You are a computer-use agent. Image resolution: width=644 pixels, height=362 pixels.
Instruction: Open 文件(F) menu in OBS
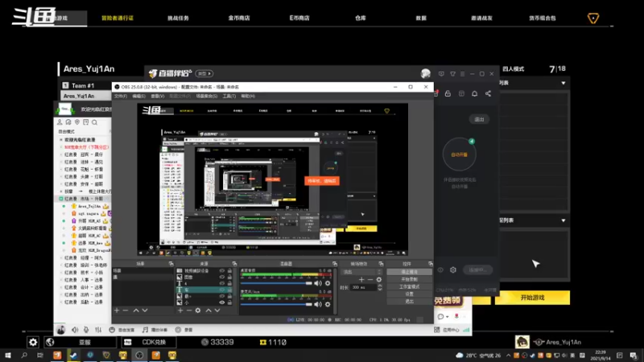point(120,96)
